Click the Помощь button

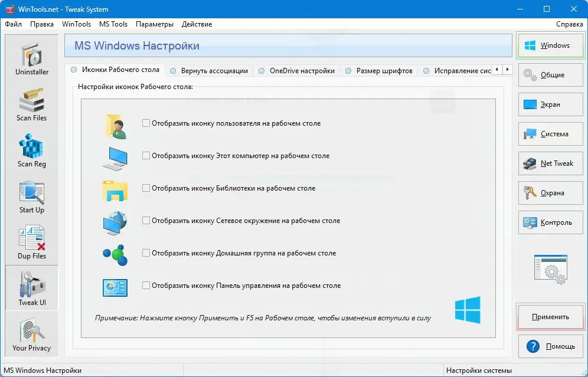coord(550,346)
